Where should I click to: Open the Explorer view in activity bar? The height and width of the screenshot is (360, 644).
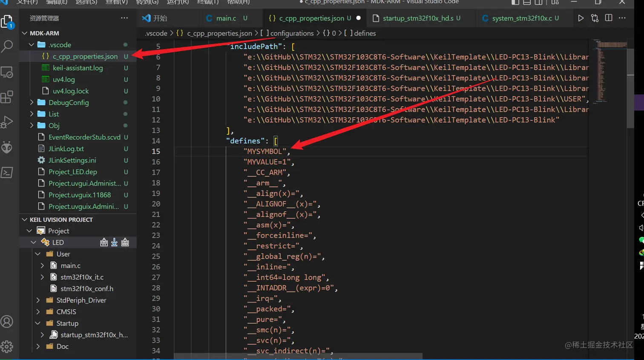pyautogui.click(x=7, y=21)
